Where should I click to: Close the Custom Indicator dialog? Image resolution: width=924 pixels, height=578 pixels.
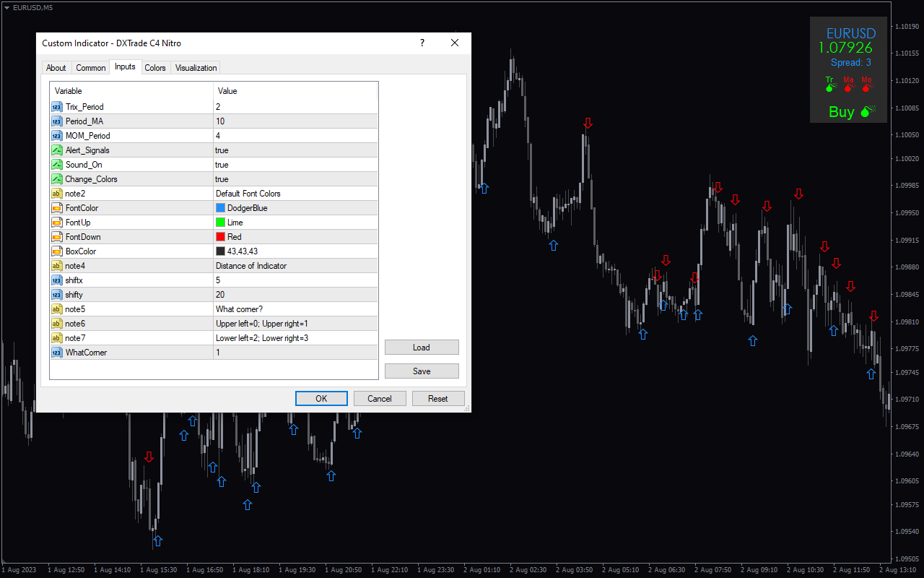coord(455,43)
